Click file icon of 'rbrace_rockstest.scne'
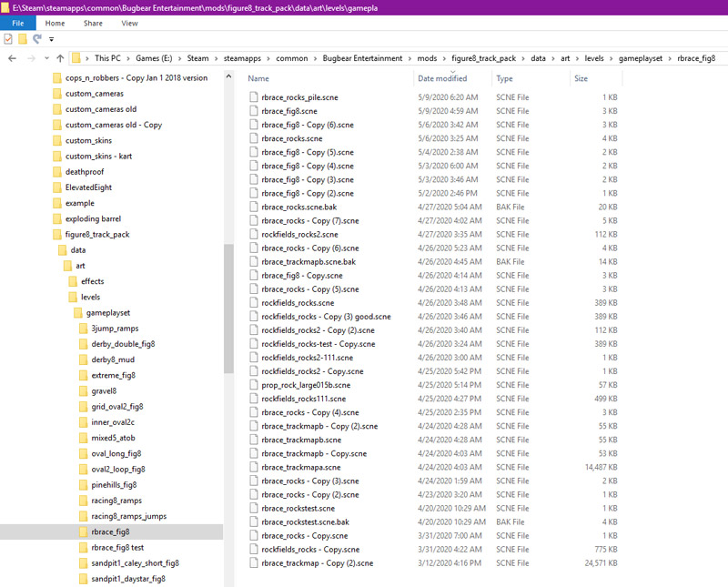The image size is (728, 587). coord(254,508)
